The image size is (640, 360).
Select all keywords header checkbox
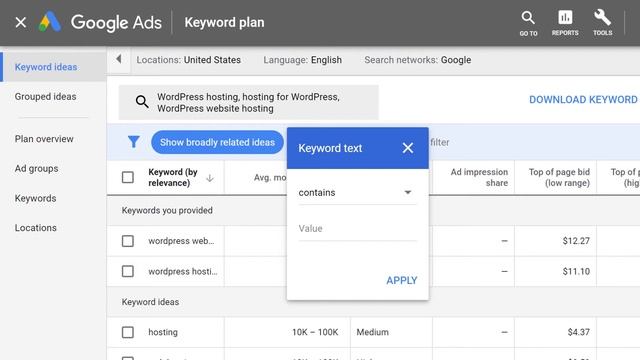tap(128, 178)
